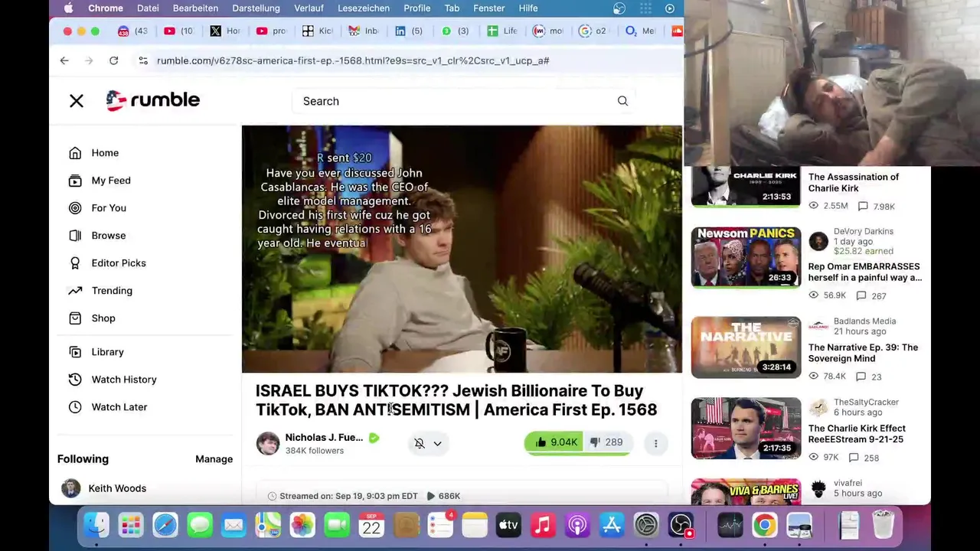This screenshot has height=551, width=980.
Task: Open the Fenster menu
Action: [488, 8]
